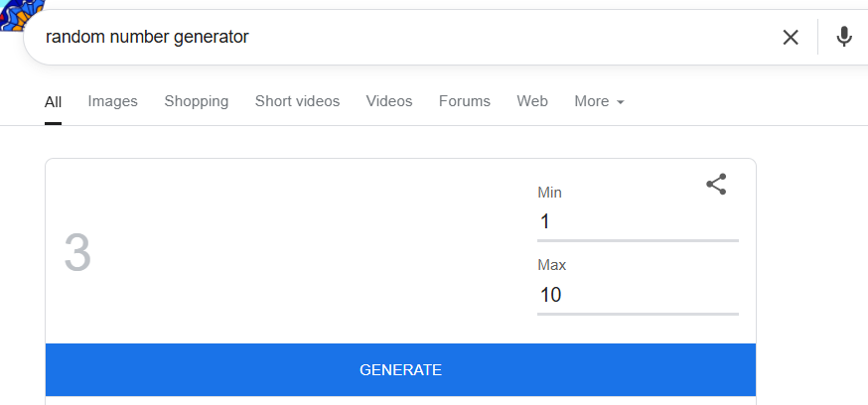Go to the Short videos tab

coord(297,101)
